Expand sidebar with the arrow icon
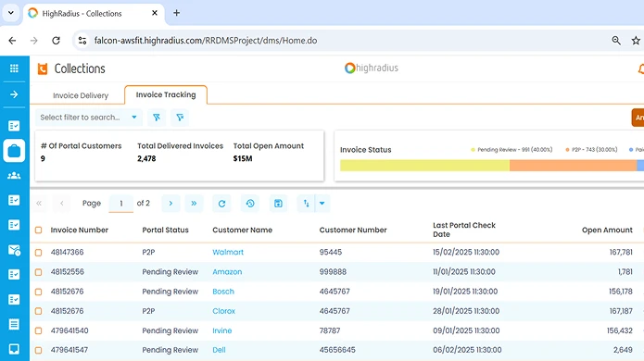 click(14, 94)
